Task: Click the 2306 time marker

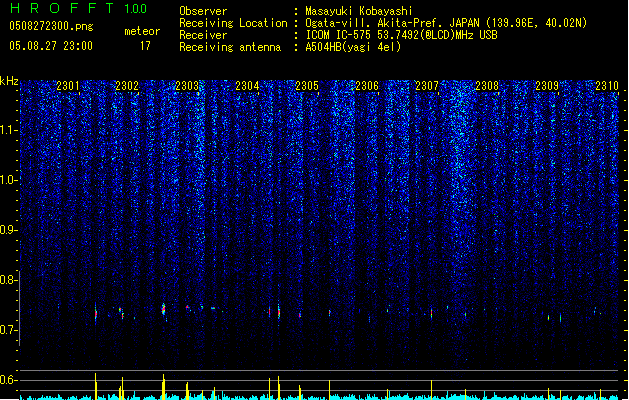Action: [367, 86]
